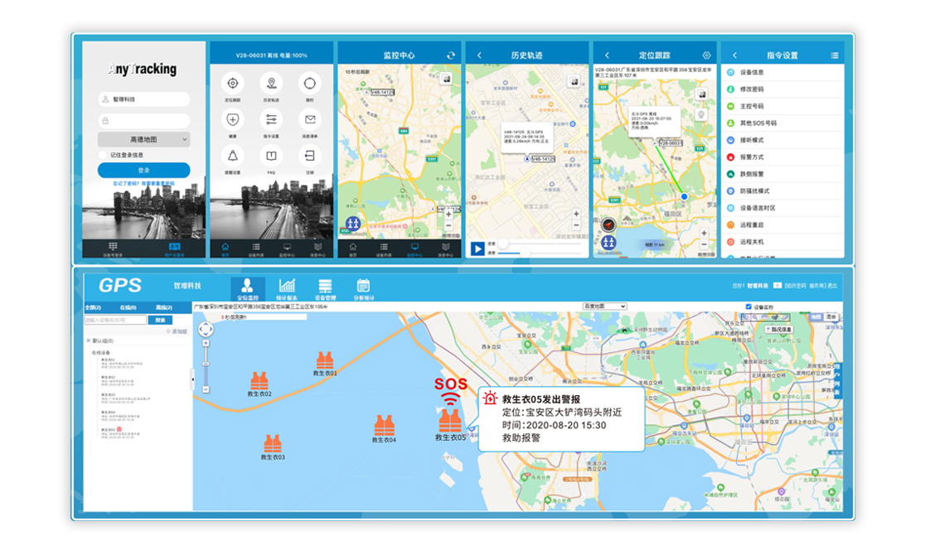Viewport: 926px width, 560px height.
Task: Expand the 高德地图 map selector
Action: tap(143, 140)
